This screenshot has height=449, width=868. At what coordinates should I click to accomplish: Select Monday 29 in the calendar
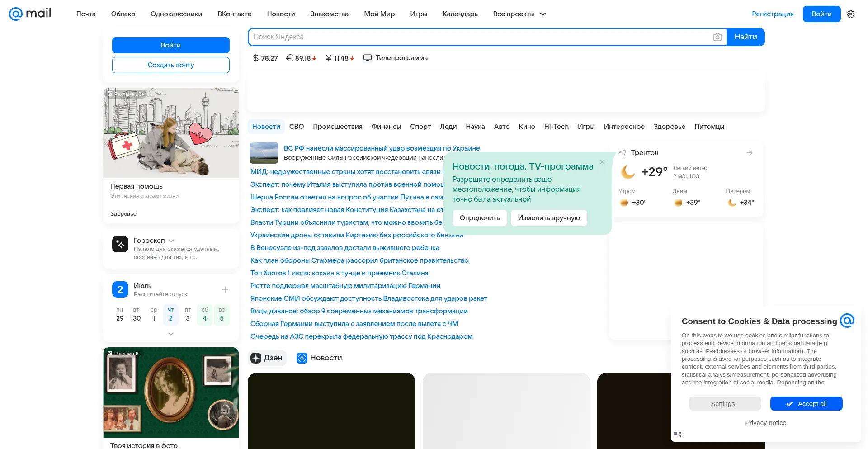(x=120, y=315)
